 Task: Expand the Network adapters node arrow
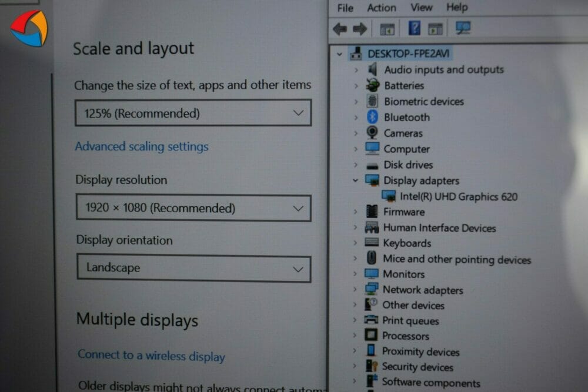point(355,290)
